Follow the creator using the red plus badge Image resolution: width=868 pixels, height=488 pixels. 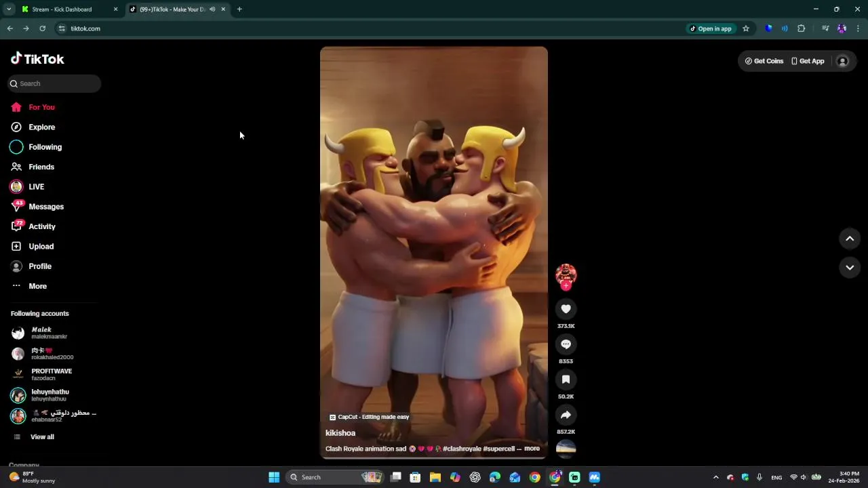566,285
